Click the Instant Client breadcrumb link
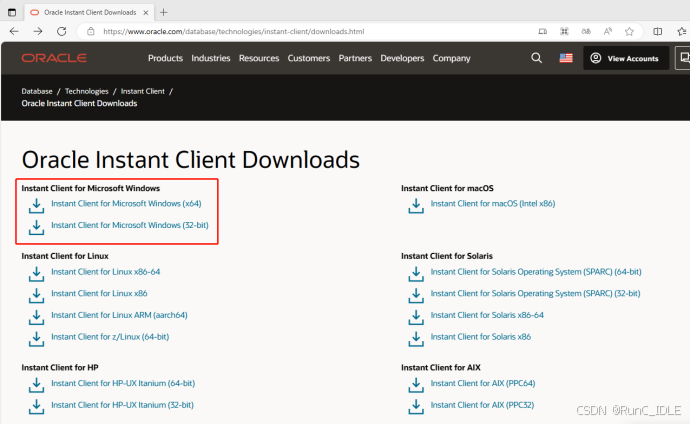The width and height of the screenshot is (691, 424). (142, 91)
